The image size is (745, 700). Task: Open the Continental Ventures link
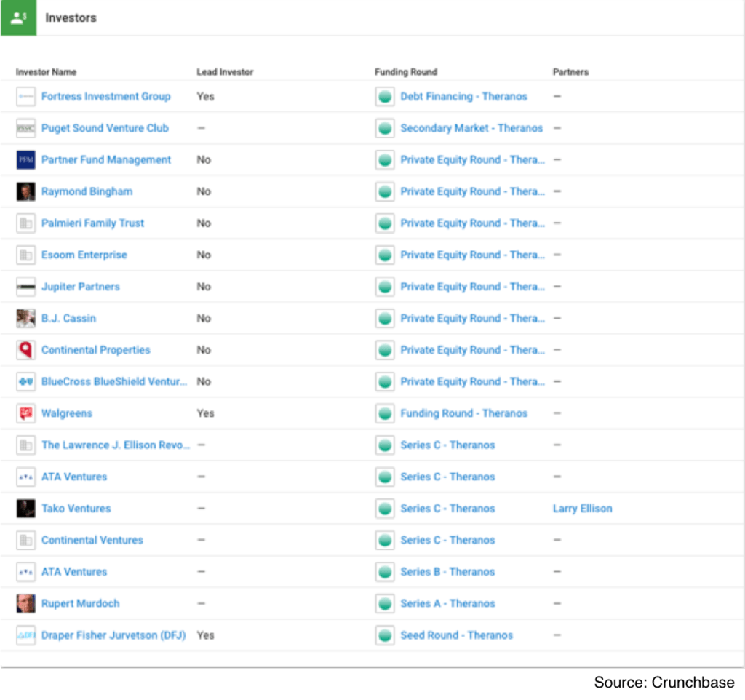point(92,541)
